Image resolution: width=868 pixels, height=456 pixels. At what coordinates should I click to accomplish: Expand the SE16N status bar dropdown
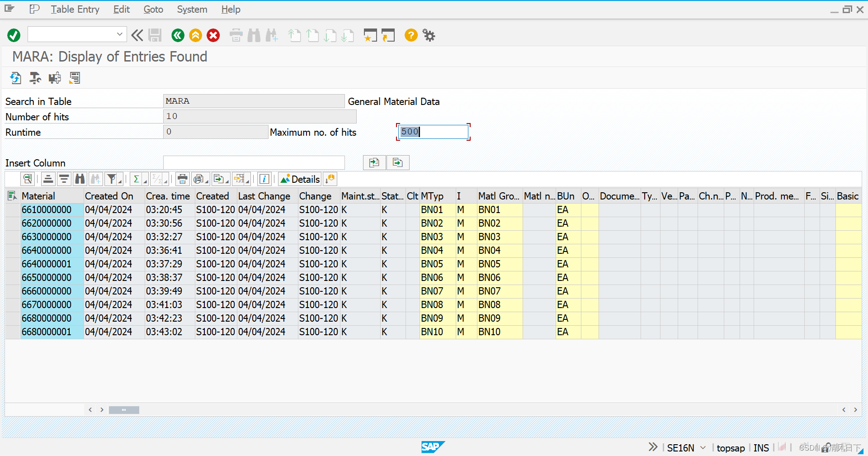point(703,447)
